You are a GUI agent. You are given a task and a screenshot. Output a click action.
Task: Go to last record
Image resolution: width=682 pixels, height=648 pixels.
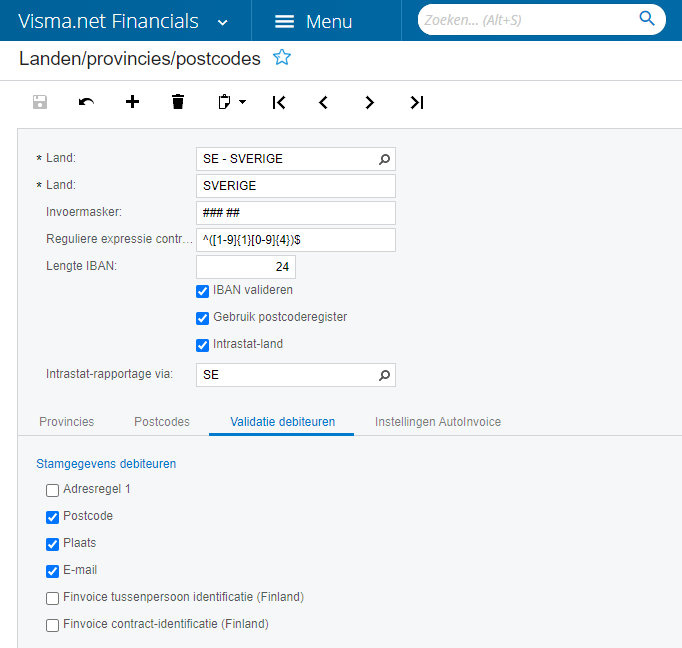[x=417, y=102]
